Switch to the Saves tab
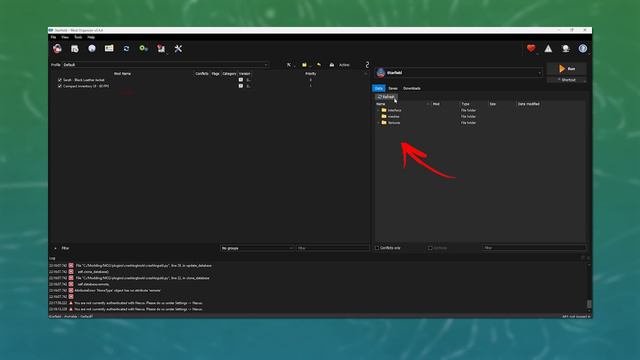Screen dimensions: 640x360 [393, 88]
